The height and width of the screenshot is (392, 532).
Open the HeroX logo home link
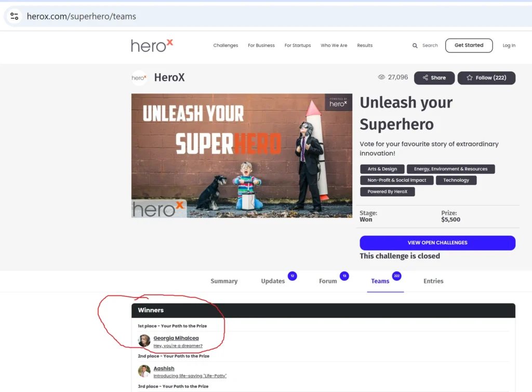point(152,46)
